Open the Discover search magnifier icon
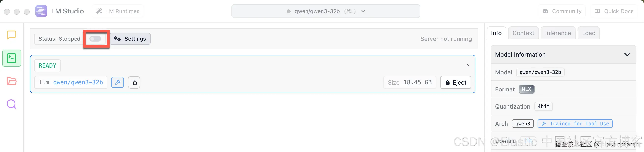This screenshot has width=644, height=152. (12, 104)
